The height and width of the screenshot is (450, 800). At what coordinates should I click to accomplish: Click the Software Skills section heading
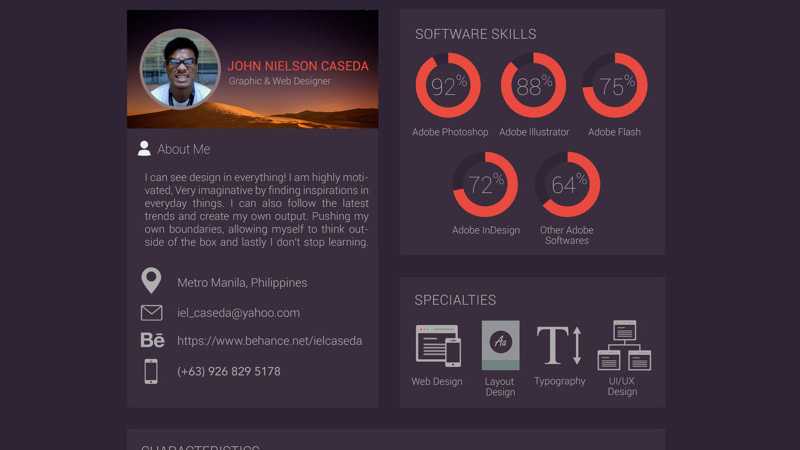(476, 34)
